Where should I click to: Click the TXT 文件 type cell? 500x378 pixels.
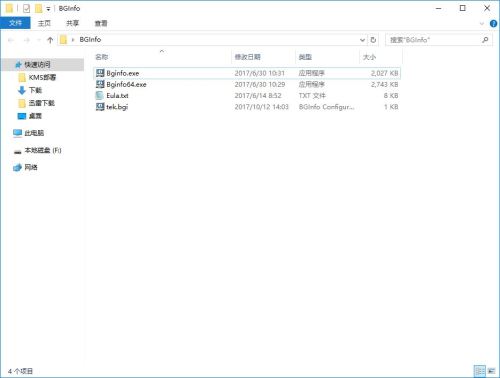(x=312, y=96)
